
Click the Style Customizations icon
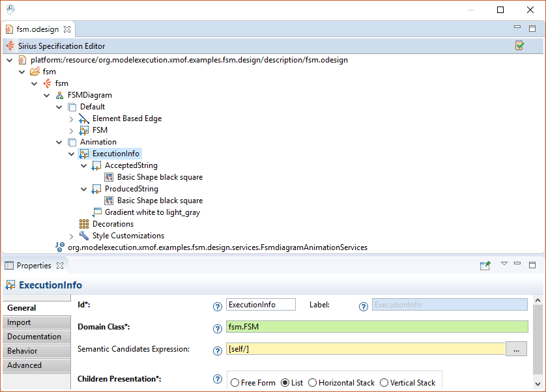coord(83,235)
